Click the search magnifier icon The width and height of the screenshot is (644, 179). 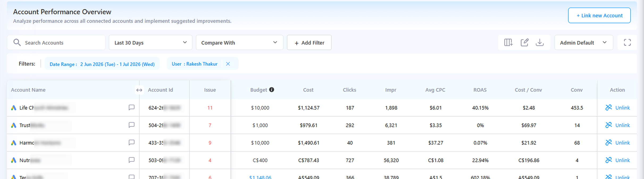[x=17, y=42]
